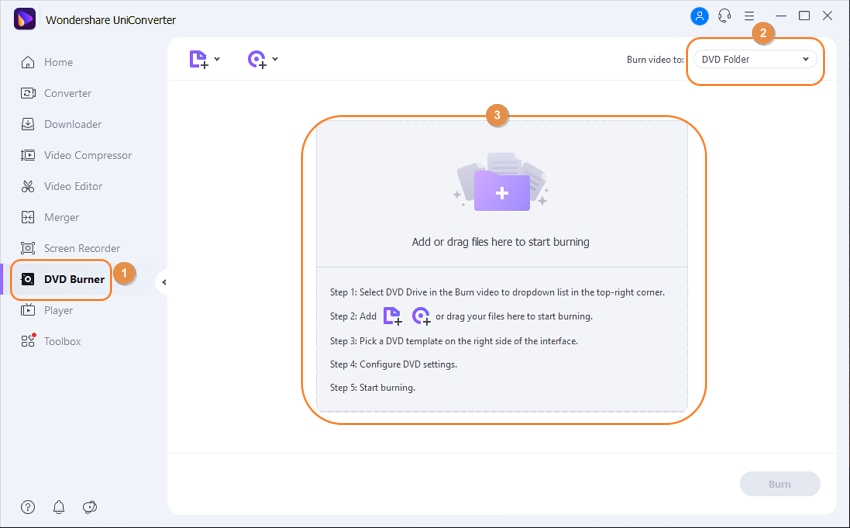Expand the Burn video to dropdown
The image size is (850, 528).
[755, 60]
